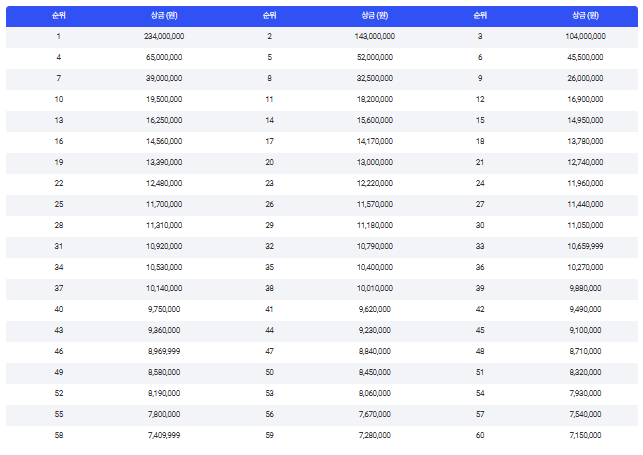The image size is (643, 455).
Task: Select the 9,230,000 cell for rank 44
Action: click(x=375, y=330)
